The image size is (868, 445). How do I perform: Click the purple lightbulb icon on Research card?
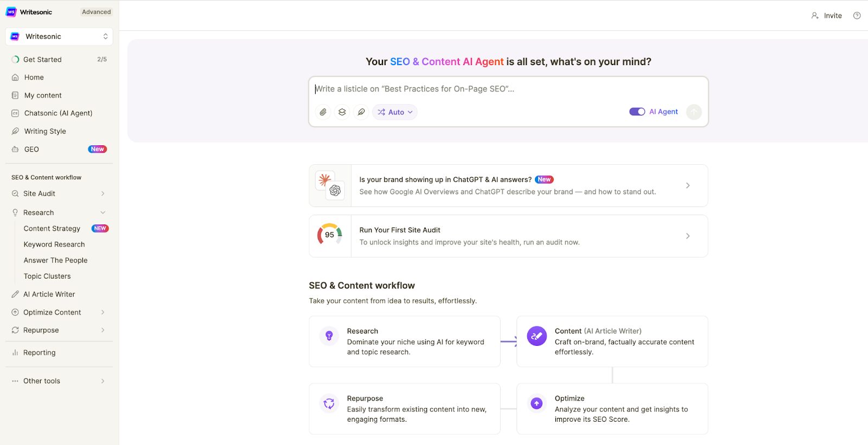tap(329, 336)
